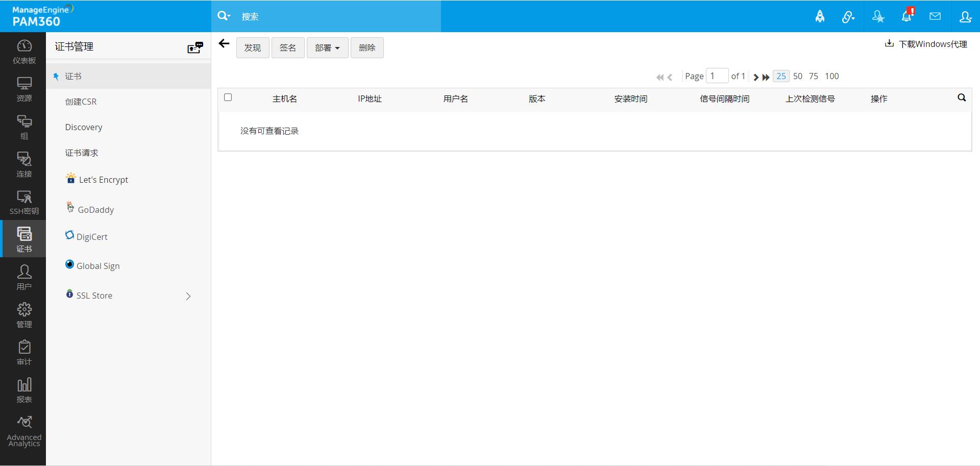This screenshot has width=980, height=466.
Task: Click the page number input field
Action: 717,76
